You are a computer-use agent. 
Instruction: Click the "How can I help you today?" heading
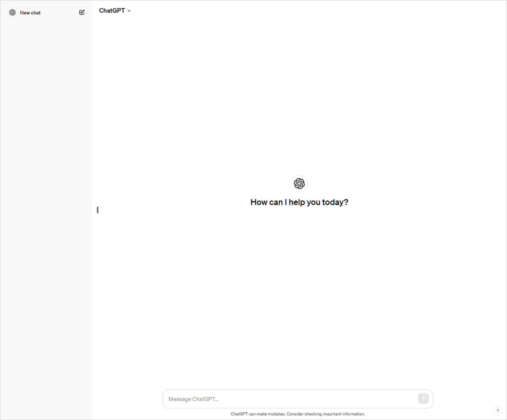tap(299, 202)
